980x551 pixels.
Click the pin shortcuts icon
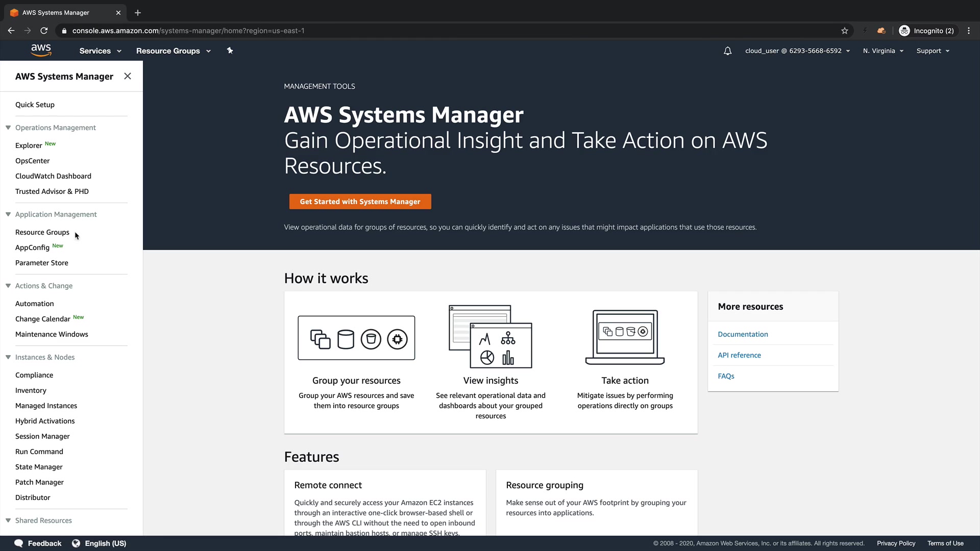tap(230, 51)
